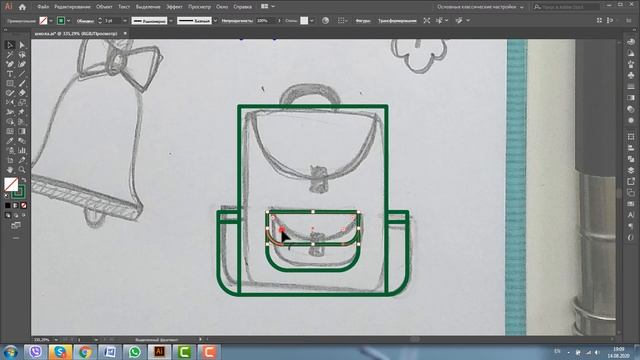The width and height of the screenshot is (640, 360).
Task: Open the Выделение menu
Action: [x=148, y=7]
